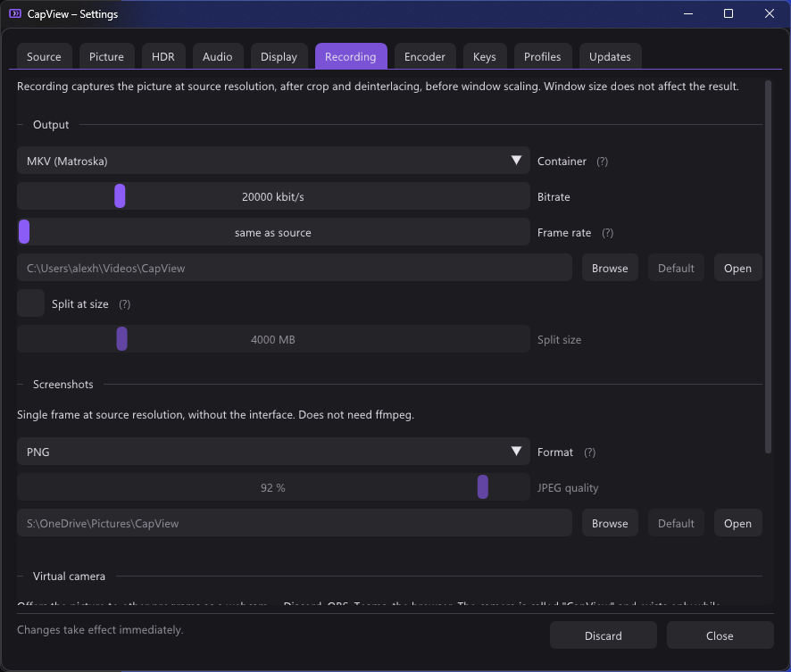Reset screenshots folder with Default button
Viewport: 791px width, 672px height.
pyautogui.click(x=676, y=523)
